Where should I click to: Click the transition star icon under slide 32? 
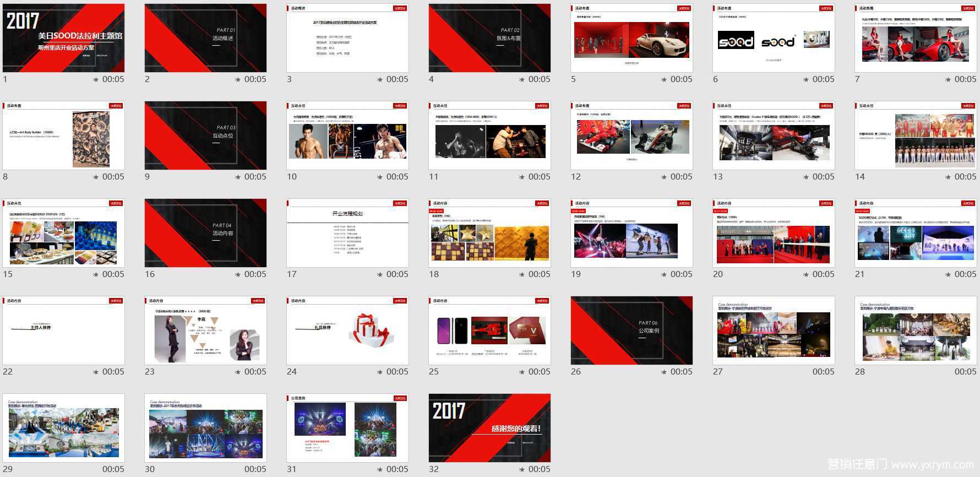[x=522, y=469]
